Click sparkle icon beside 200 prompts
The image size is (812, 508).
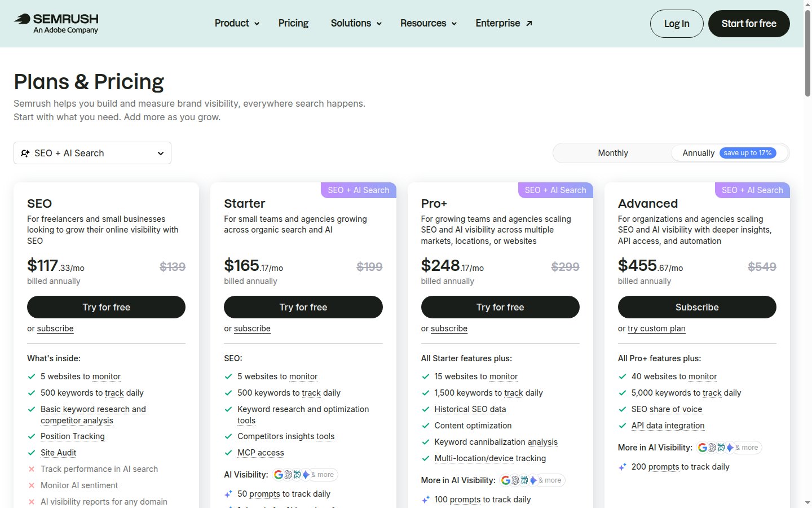623,467
